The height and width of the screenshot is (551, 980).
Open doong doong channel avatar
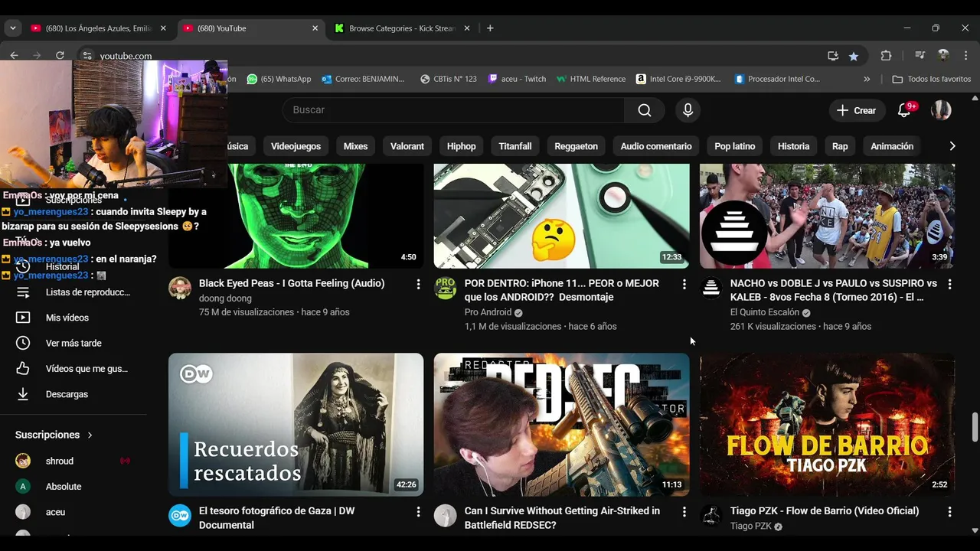180,288
